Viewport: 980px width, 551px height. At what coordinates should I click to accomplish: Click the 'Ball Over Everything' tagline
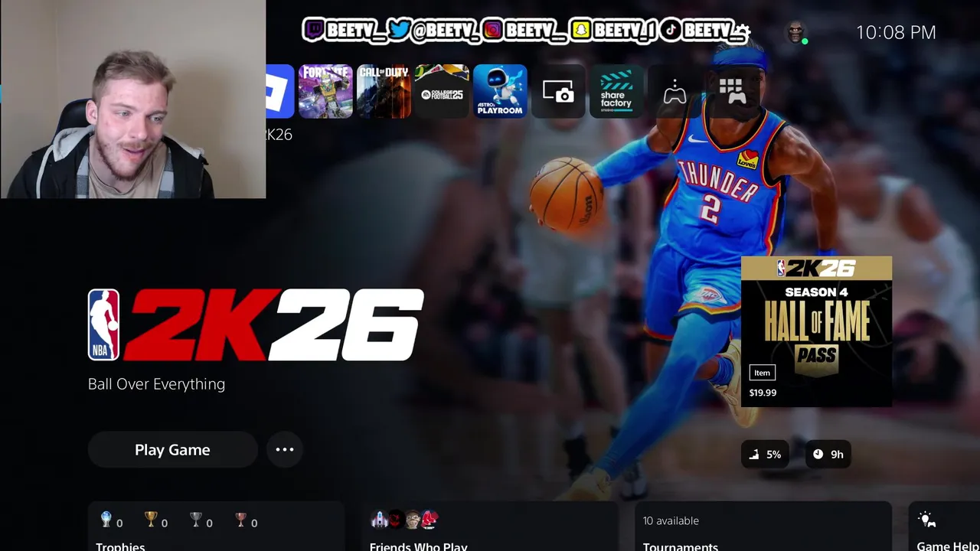click(x=156, y=384)
